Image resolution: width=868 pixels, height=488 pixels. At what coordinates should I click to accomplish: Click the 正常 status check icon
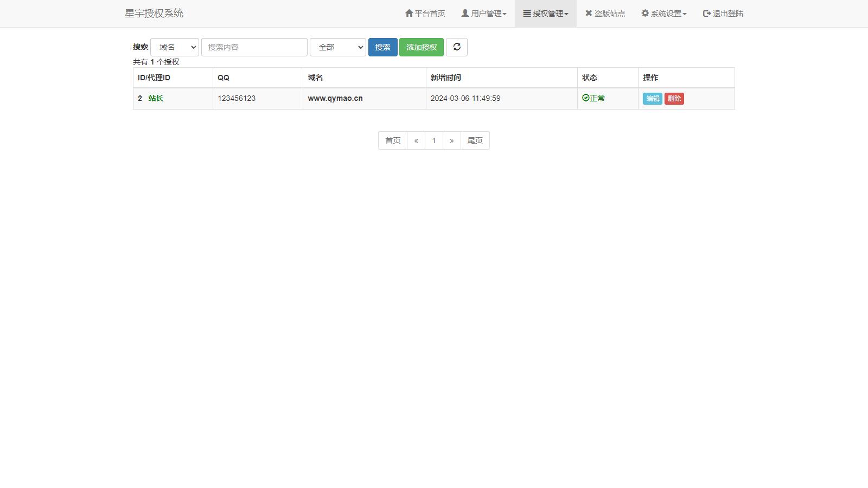[586, 98]
